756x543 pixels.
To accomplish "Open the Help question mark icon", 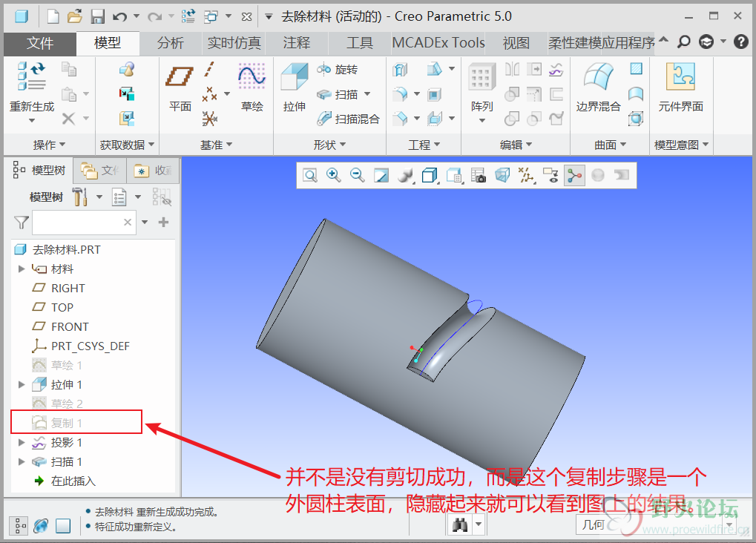I will [740, 42].
